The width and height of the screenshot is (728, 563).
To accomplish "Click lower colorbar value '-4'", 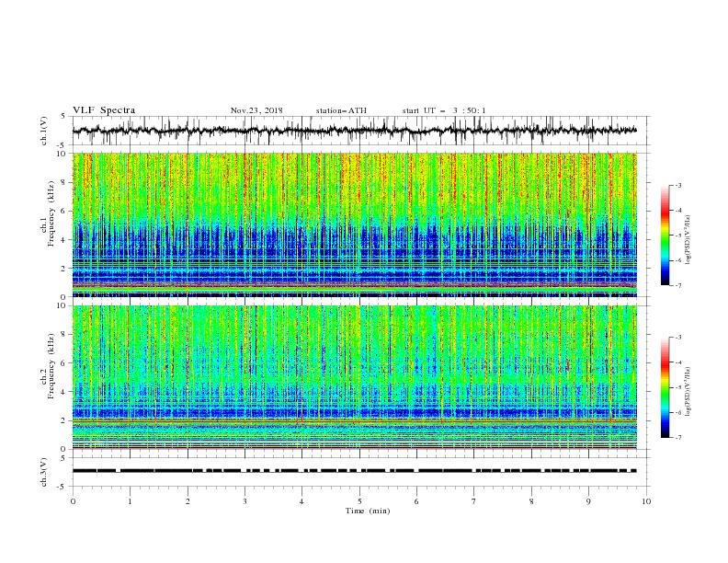I will click(677, 362).
